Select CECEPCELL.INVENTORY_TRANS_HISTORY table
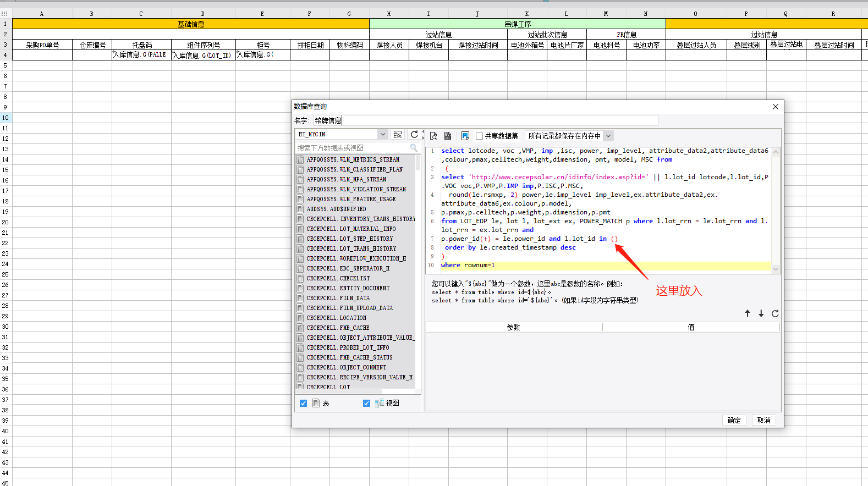 (361, 219)
